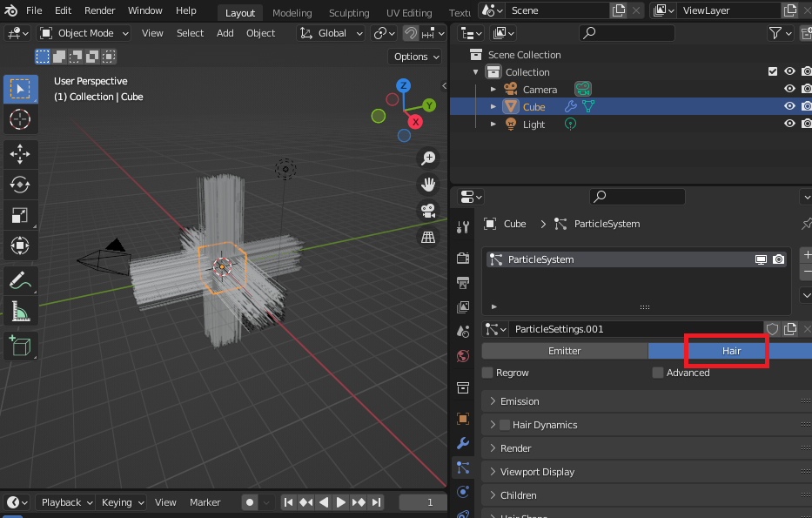Screen dimensions: 812x518
Task: Switch to the Modeling workspace tab
Action: (x=292, y=13)
